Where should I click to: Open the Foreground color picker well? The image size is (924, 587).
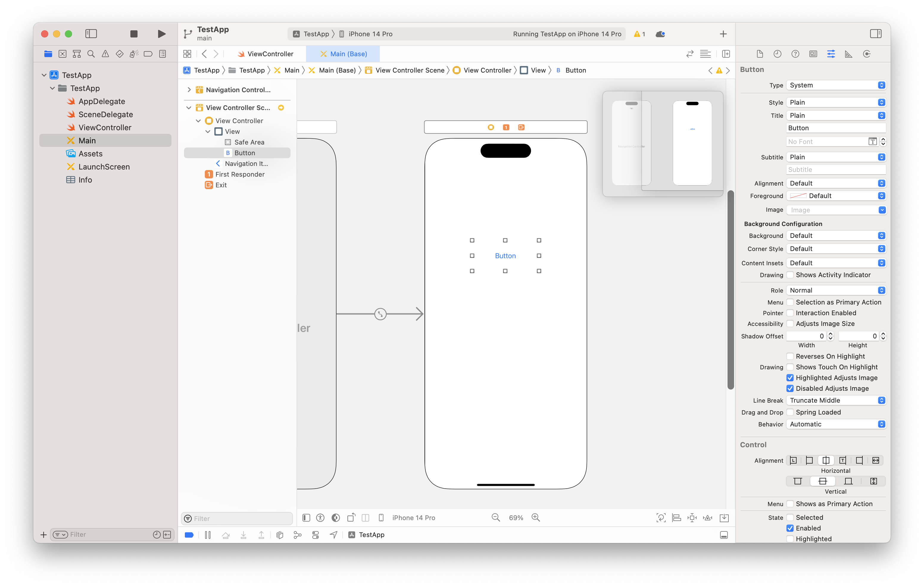click(798, 196)
